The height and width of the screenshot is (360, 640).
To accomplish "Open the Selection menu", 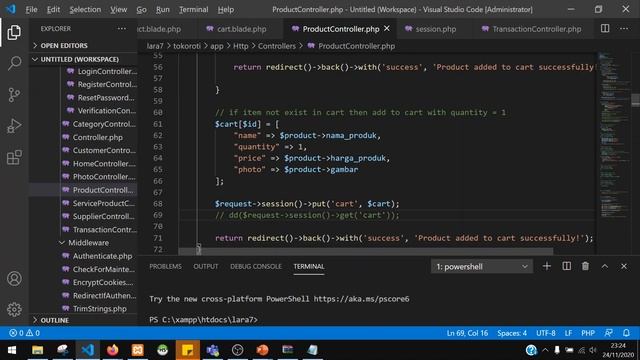I will [x=85, y=9].
